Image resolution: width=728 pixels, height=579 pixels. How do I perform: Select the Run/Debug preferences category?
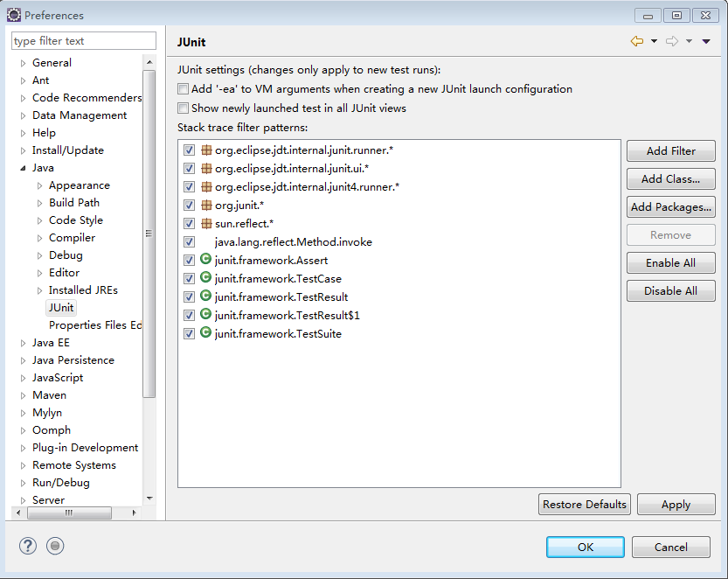coord(61,482)
